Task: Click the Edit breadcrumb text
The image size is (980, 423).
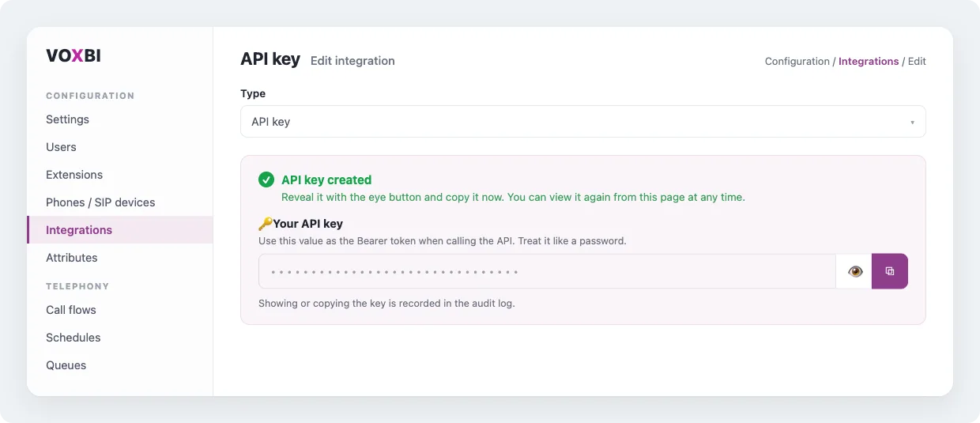Action: (917, 61)
